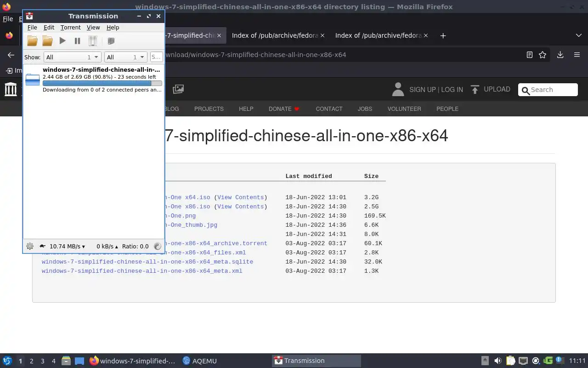The width and height of the screenshot is (588, 368).
Task: Close the first Fedora archive tab
Action: (322, 35)
